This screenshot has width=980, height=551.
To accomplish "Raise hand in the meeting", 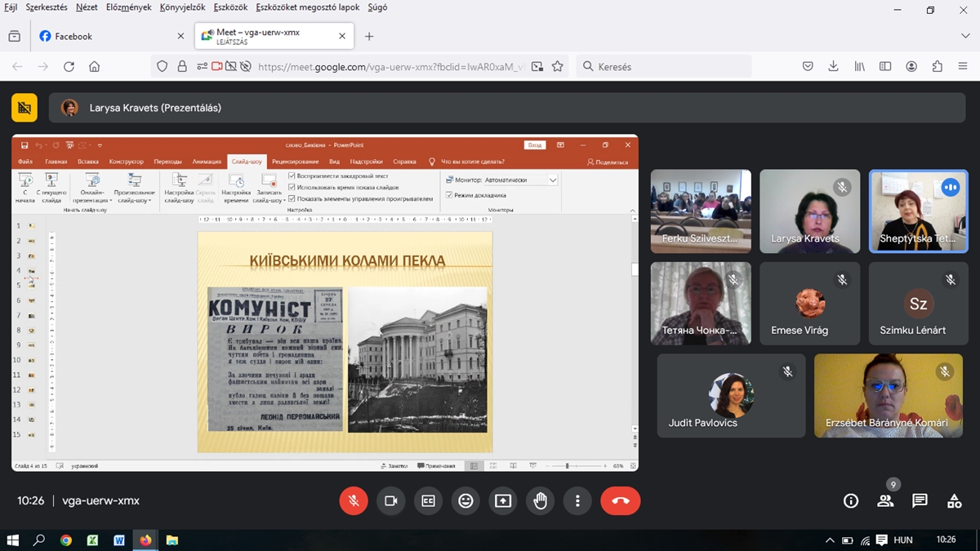I will pos(540,501).
